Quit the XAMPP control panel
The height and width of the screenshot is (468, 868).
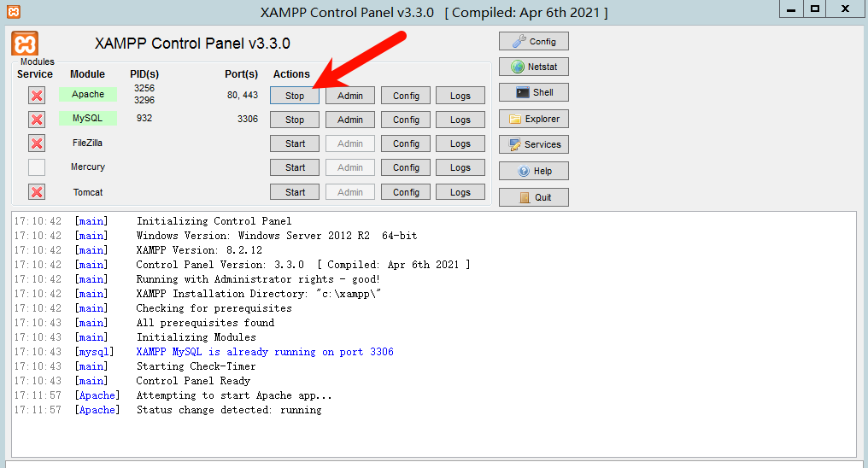tap(534, 197)
